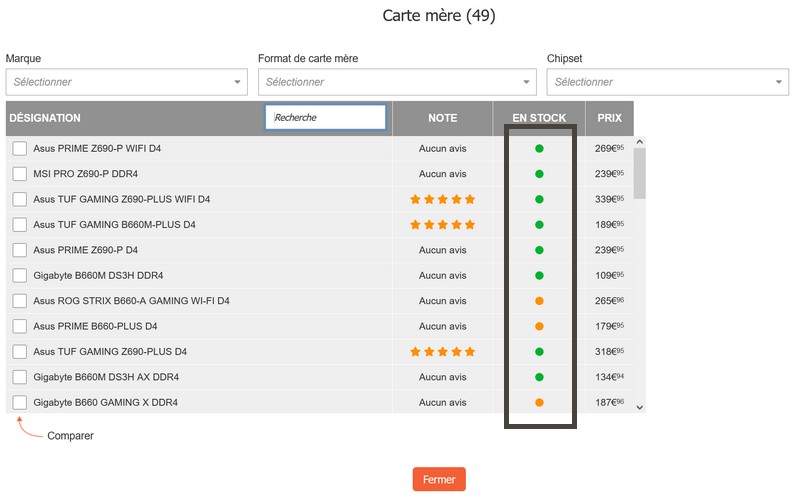Expand the Format de carte mère selector
The width and height of the screenshot is (800, 497).
397,82
